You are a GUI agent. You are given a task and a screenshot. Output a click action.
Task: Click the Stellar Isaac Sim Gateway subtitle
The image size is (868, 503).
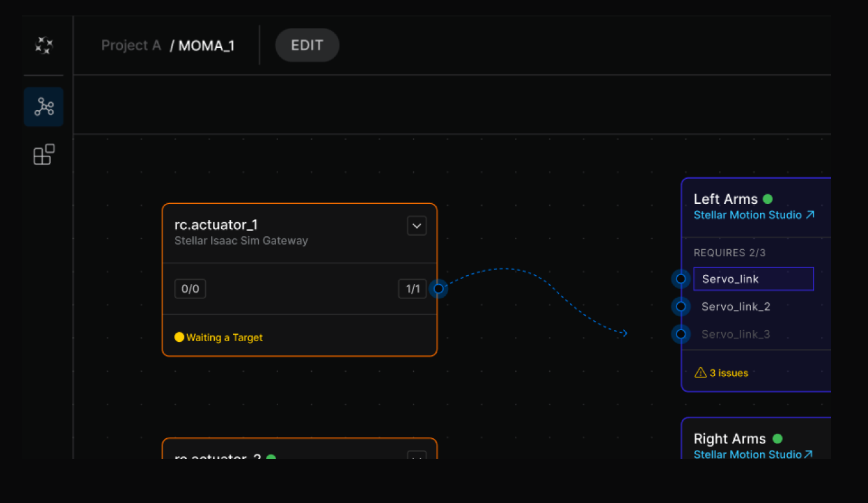coord(241,241)
